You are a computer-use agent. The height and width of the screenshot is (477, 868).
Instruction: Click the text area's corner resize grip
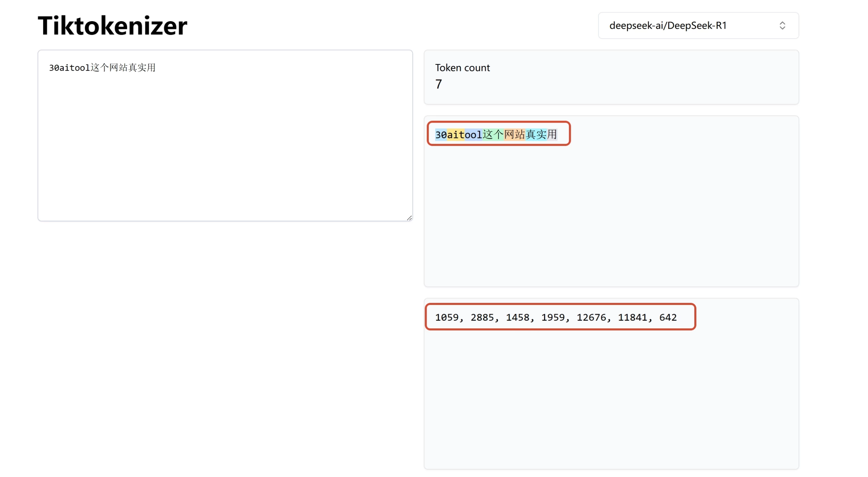click(409, 218)
